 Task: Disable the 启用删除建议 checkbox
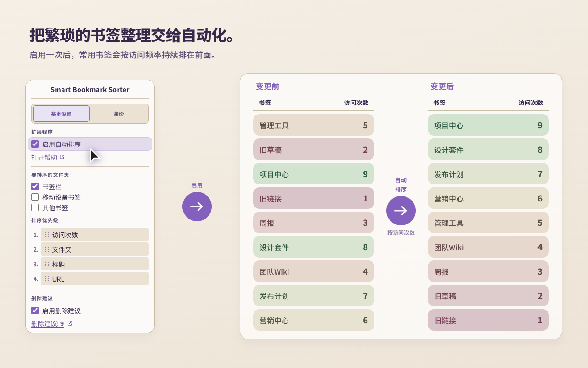35,310
